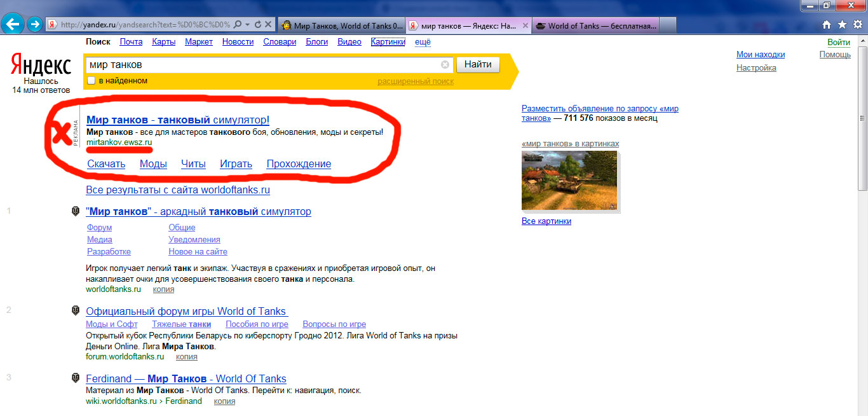
Task: Open the browser Home icon
Action: click(x=827, y=25)
